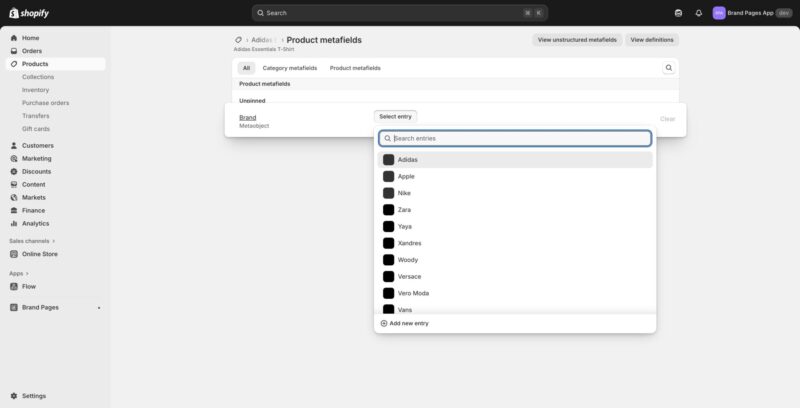Viewport: 800px width, 408px height.
Task: Switch to Category metafields tab
Action: (x=290, y=68)
